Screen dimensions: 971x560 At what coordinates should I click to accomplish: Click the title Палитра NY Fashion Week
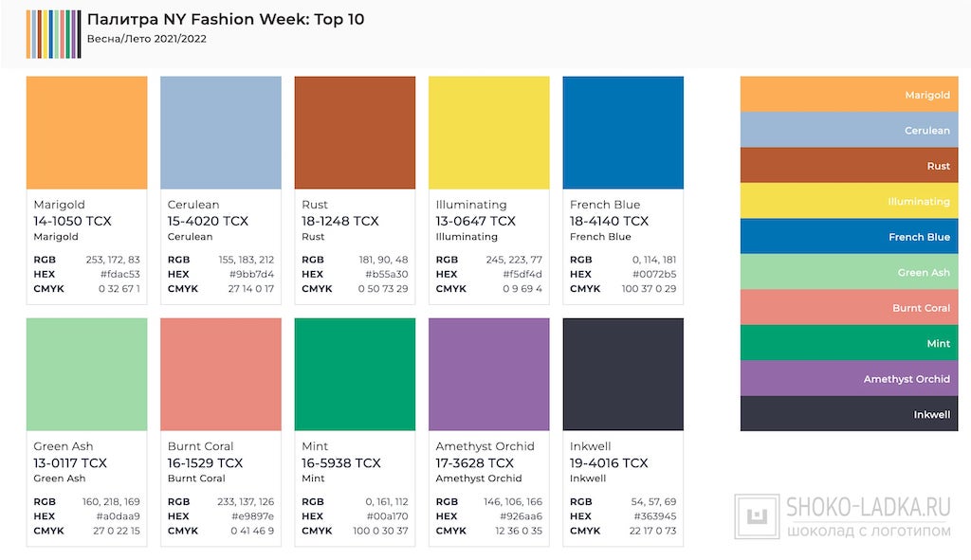225,19
